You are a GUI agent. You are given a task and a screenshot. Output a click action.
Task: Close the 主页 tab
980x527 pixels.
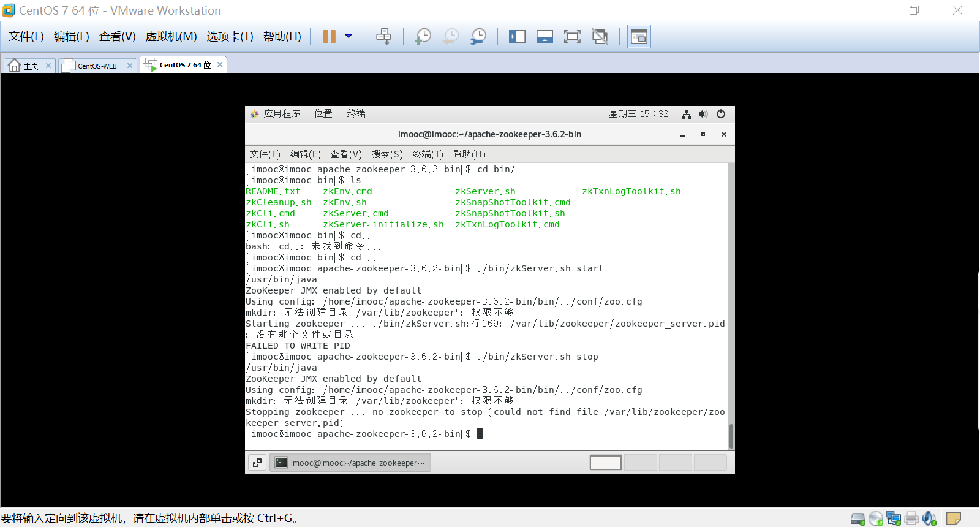pyautogui.click(x=48, y=66)
